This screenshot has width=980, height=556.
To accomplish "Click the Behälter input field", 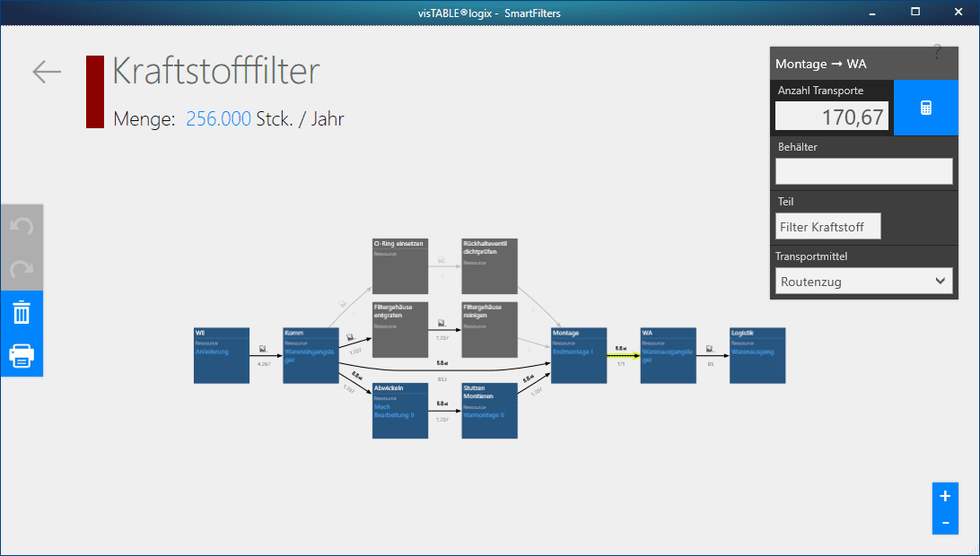I will click(863, 169).
